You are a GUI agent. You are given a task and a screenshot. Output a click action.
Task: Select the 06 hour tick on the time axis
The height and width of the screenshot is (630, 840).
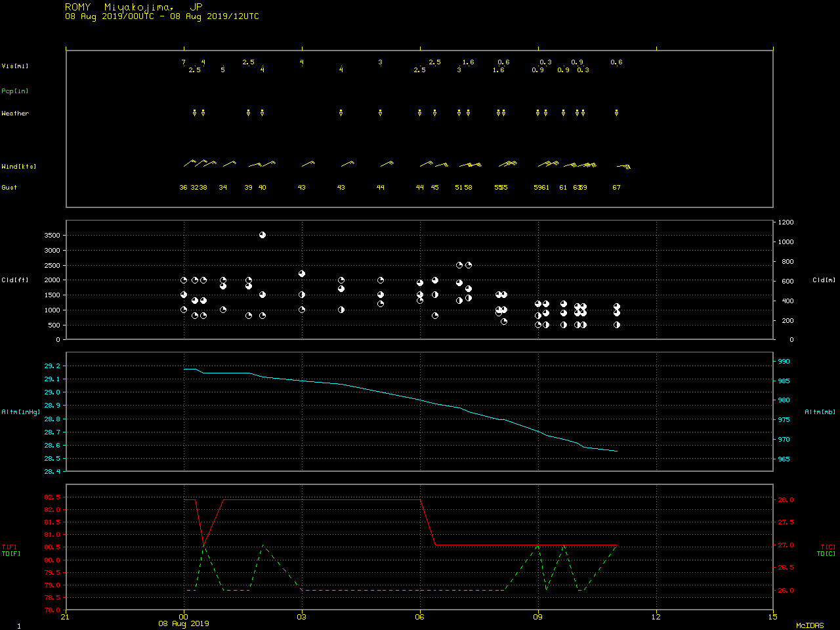pyautogui.click(x=420, y=616)
